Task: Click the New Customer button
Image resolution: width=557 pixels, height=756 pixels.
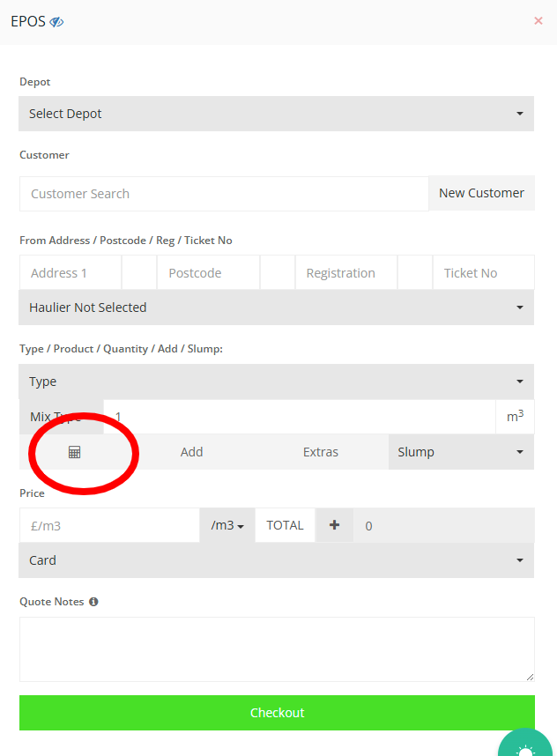Action: pyautogui.click(x=481, y=193)
